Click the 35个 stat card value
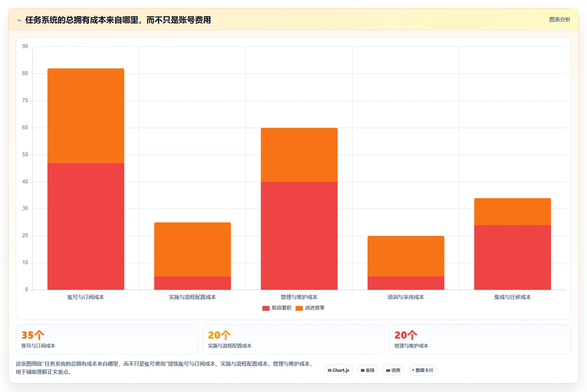The image size is (587, 392). point(33,335)
